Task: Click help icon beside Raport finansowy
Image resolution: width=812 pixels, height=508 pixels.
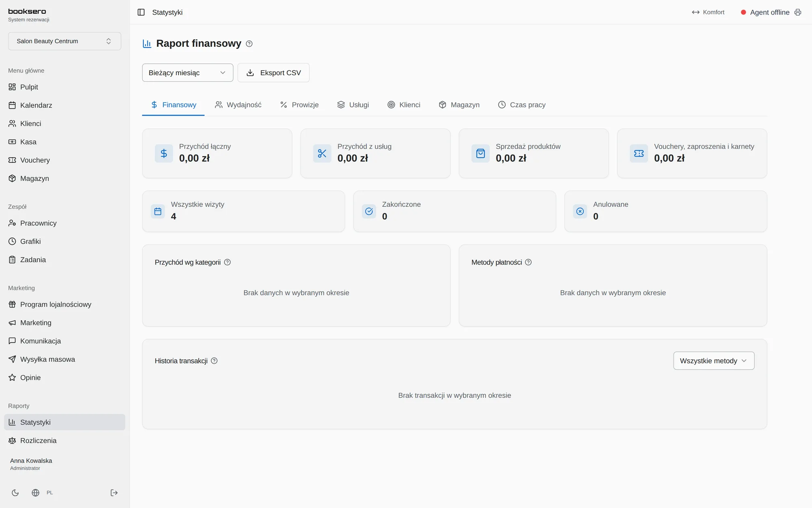Action: (x=249, y=43)
